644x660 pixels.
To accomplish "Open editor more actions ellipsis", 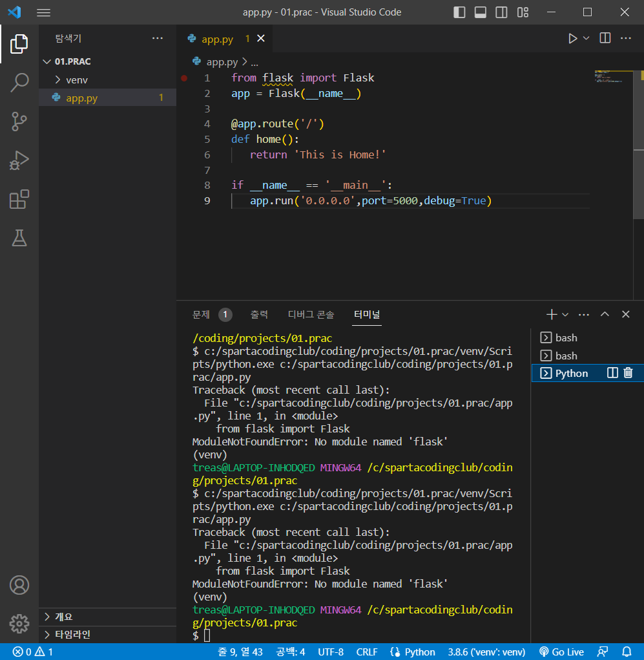I will 626,38.
